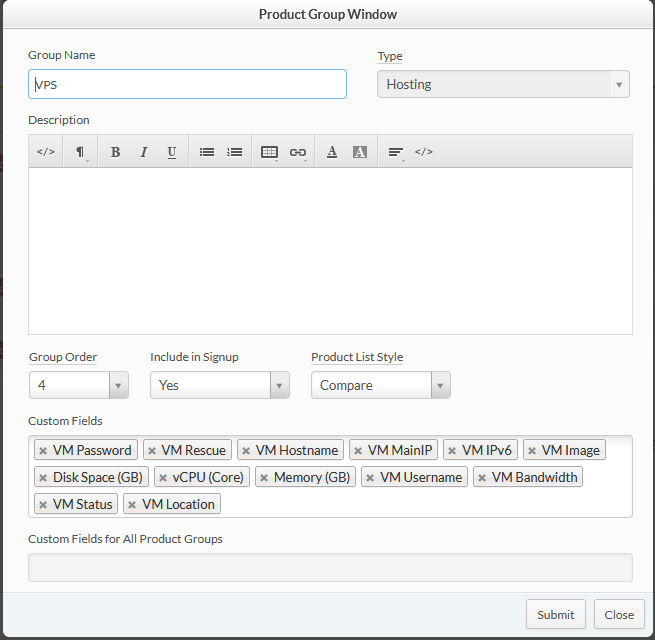655x640 pixels.
Task: Click rightmost code icon in editor toolbar
Action: [424, 152]
